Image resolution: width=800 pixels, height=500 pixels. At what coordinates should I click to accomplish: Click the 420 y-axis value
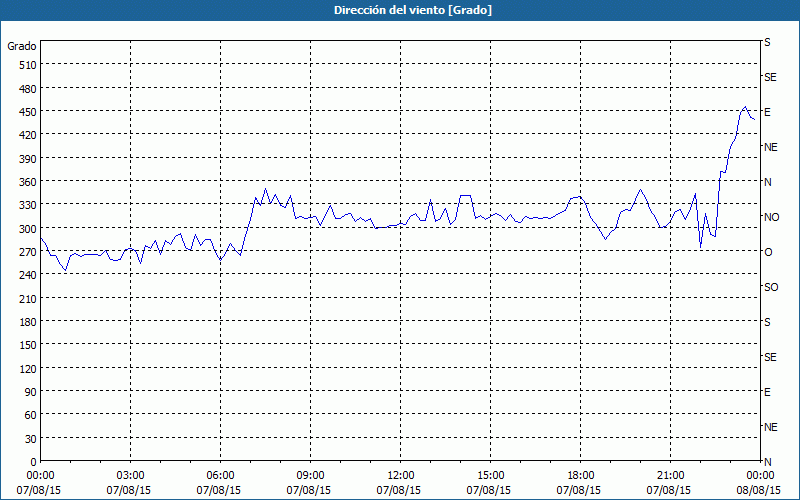point(29,135)
